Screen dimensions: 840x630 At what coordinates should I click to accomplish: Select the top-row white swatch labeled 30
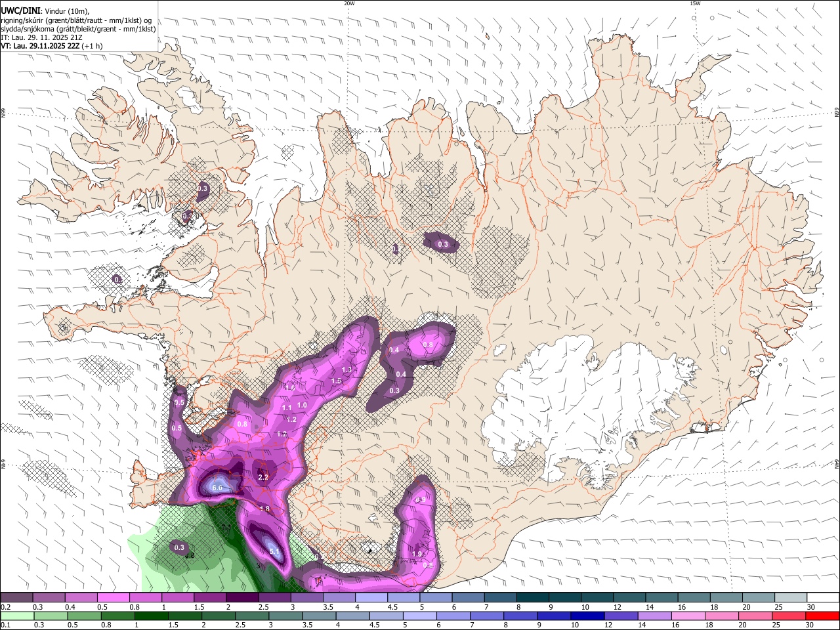823,598
